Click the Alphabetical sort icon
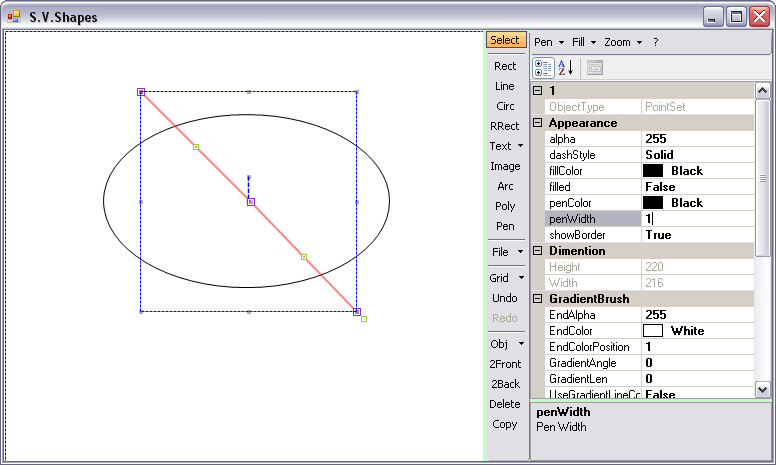The width and height of the screenshot is (776, 465). [x=565, y=68]
